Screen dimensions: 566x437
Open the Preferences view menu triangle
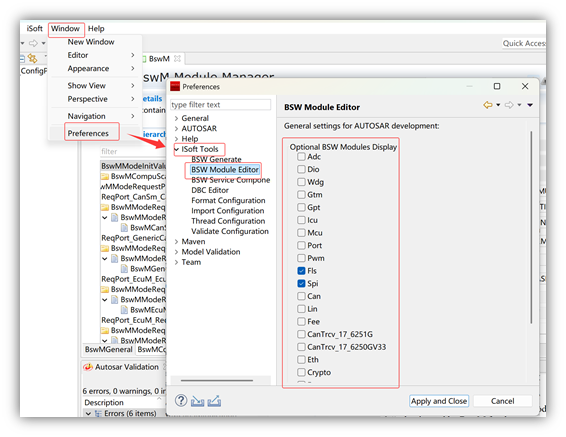pos(530,105)
